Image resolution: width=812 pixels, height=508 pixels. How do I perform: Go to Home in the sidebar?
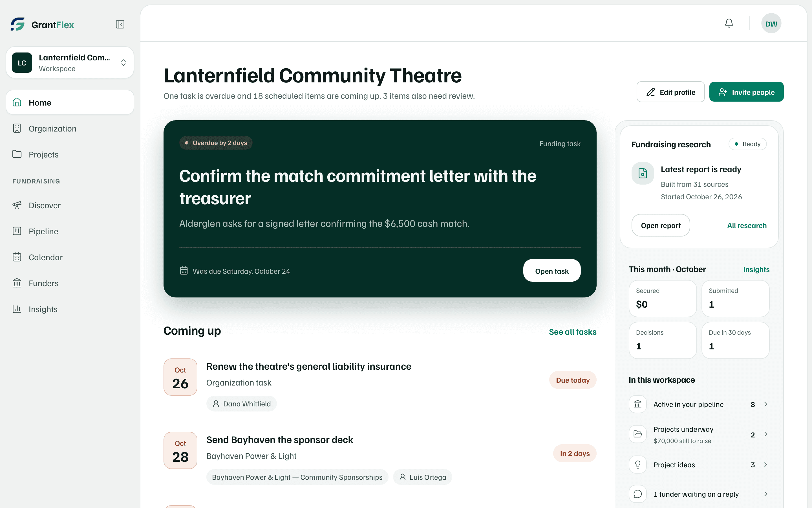70,102
